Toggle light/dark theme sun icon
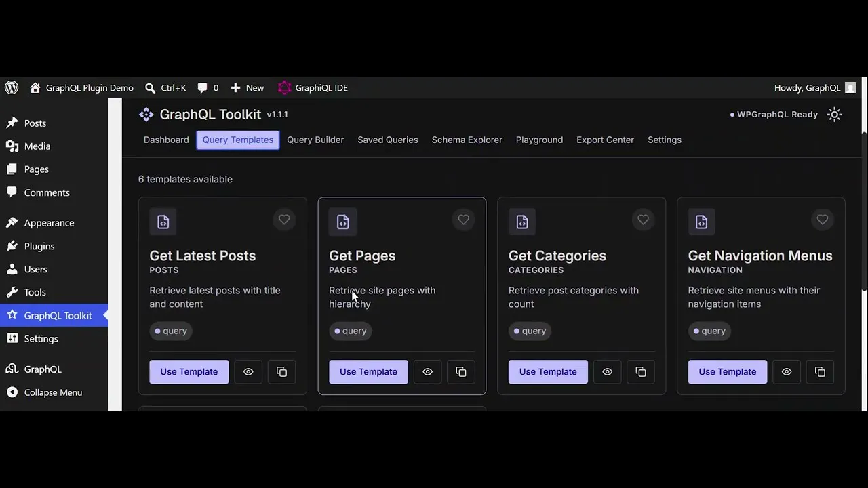Screen dimensions: 868x488 coord(835,115)
